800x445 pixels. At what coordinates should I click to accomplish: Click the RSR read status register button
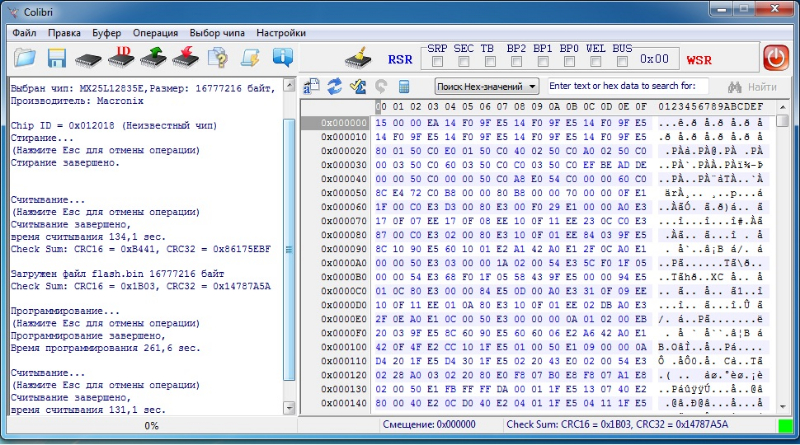coord(399,60)
